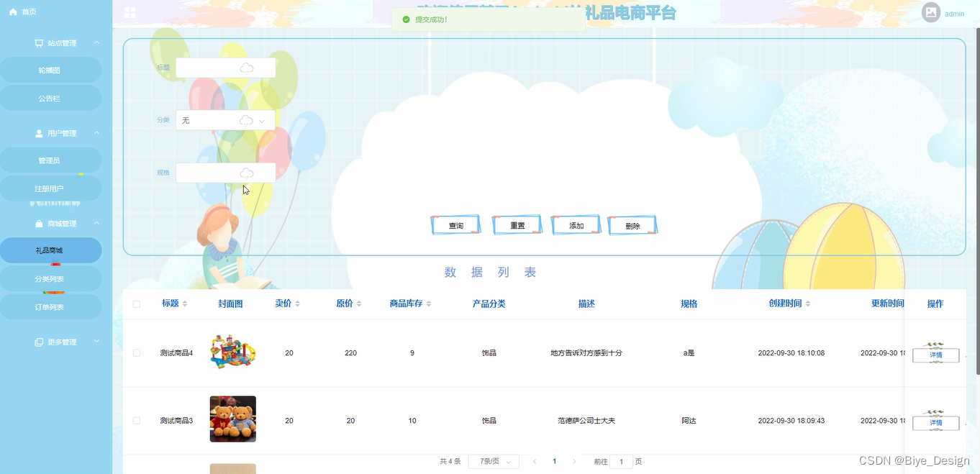Click the 更多管理 copy icon

tap(39, 342)
